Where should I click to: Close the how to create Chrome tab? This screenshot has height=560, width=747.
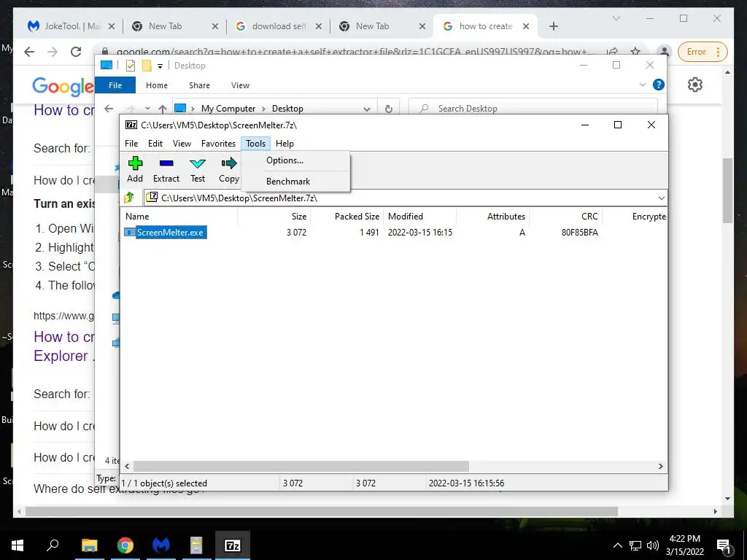pos(526,26)
